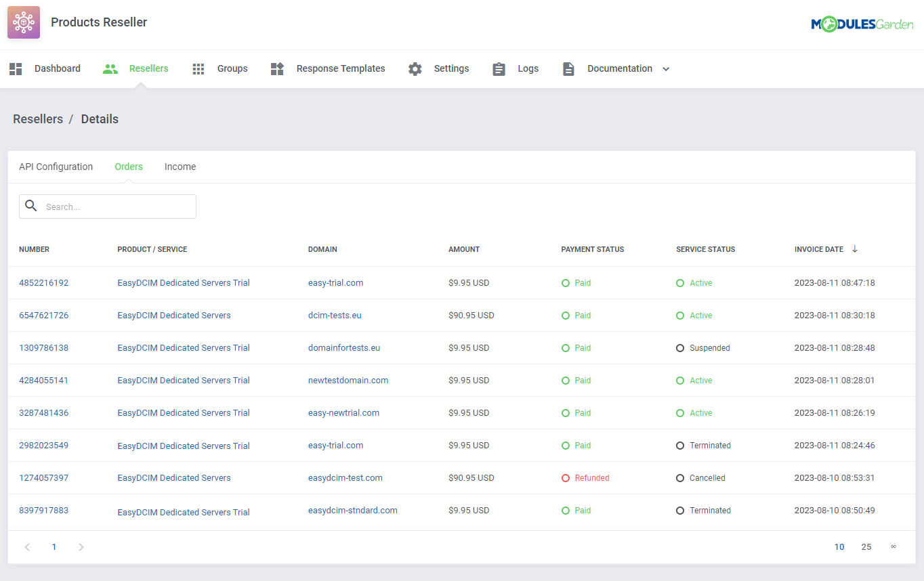The width and height of the screenshot is (924, 581).
Task: Click the Products Reseller module logo icon
Action: tap(24, 22)
